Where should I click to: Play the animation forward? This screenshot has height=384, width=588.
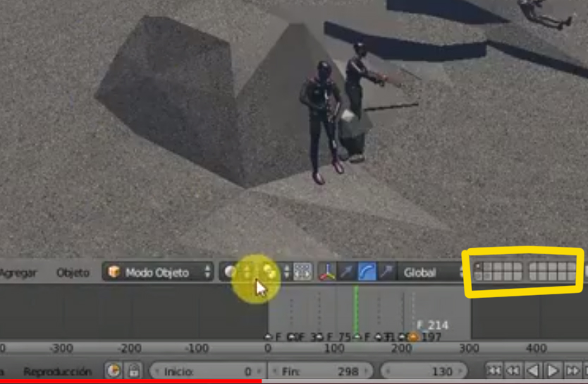pyautogui.click(x=553, y=371)
